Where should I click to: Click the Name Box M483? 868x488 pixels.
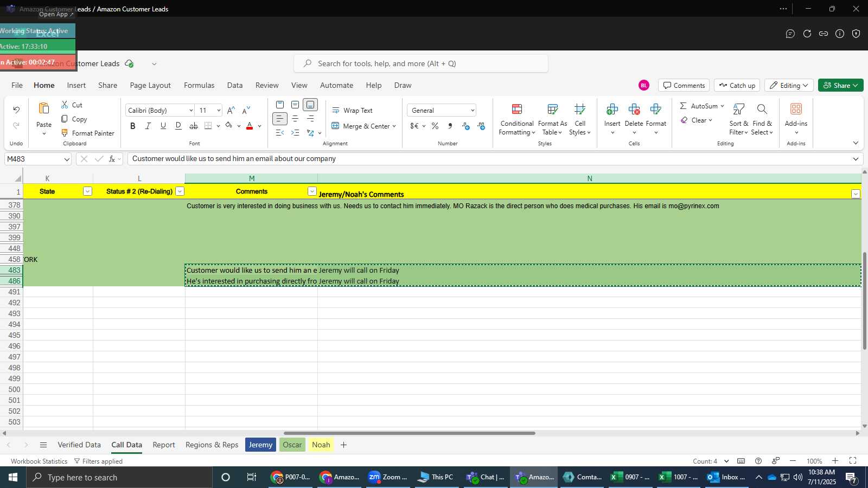pos(38,159)
